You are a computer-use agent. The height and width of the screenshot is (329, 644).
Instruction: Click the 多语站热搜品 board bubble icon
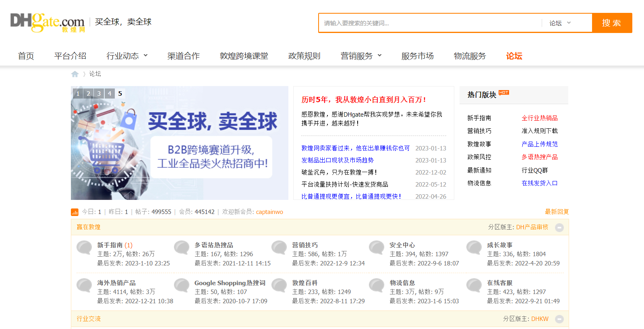click(182, 247)
